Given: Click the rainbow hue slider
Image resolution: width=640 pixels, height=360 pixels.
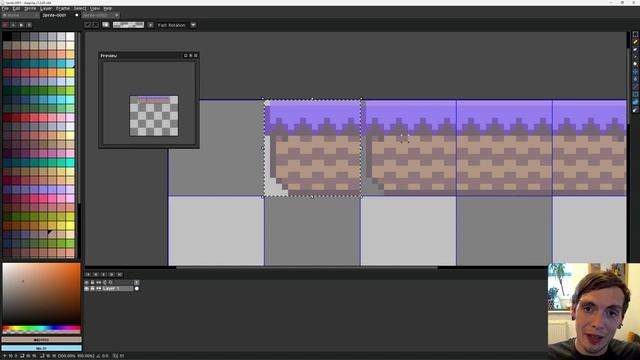Looking at the screenshot, I should click(41, 328).
